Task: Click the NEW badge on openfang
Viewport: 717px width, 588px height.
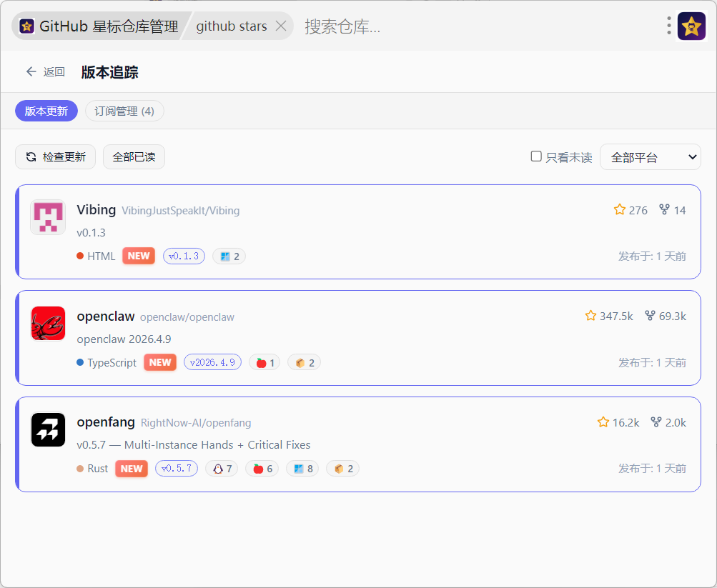Action: pos(132,468)
